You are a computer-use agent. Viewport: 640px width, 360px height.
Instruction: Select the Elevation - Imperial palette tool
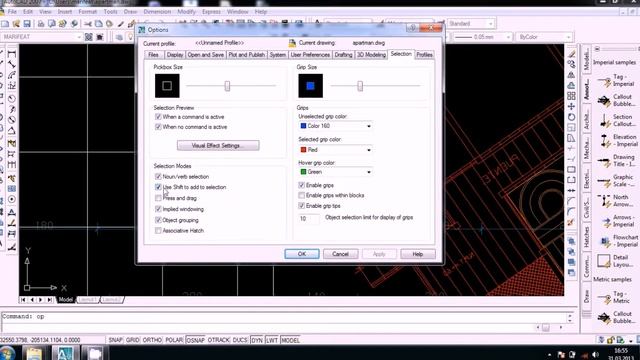pos(616,140)
